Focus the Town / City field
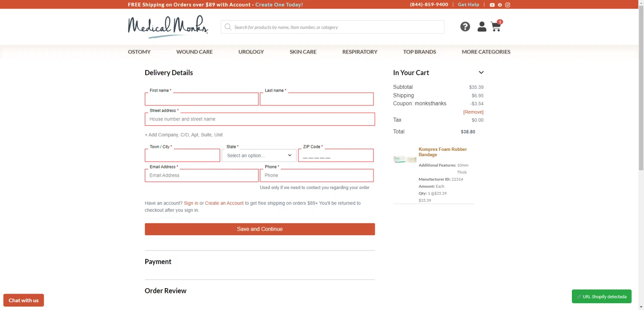Image resolution: width=644 pixels, height=310 pixels. coord(182,155)
